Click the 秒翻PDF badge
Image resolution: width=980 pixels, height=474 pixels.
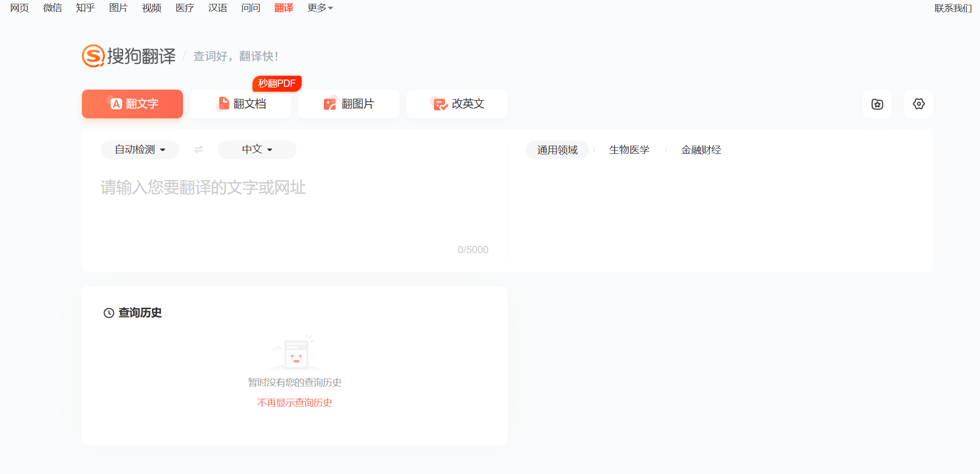(277, 83)
